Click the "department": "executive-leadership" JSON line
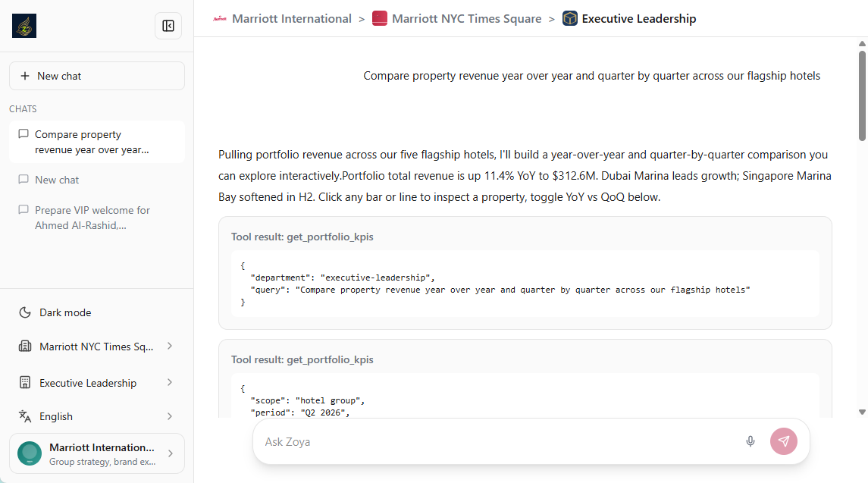868x483 pixels. pos(343,278)
